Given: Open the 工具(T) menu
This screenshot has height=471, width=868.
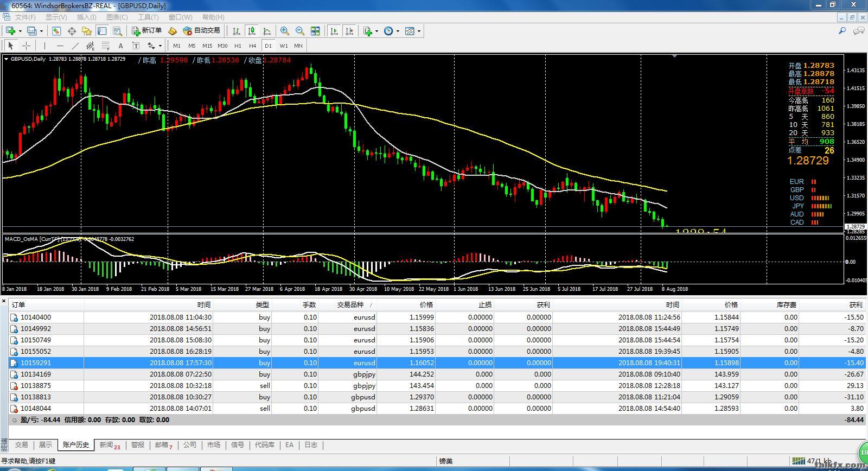Looking at the screenshot, I should pyautogui.click(x=148, y=17).
